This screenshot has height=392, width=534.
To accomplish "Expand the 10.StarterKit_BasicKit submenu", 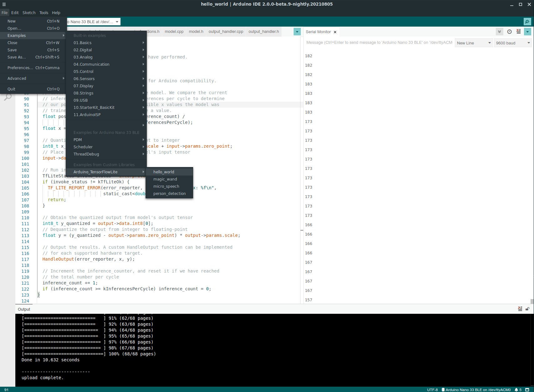I will [x=106, y=107].
